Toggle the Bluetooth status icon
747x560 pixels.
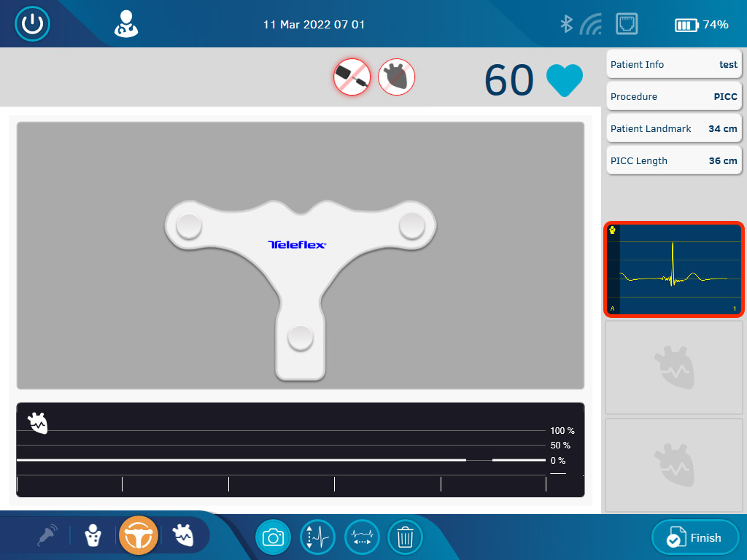(566, 24)
